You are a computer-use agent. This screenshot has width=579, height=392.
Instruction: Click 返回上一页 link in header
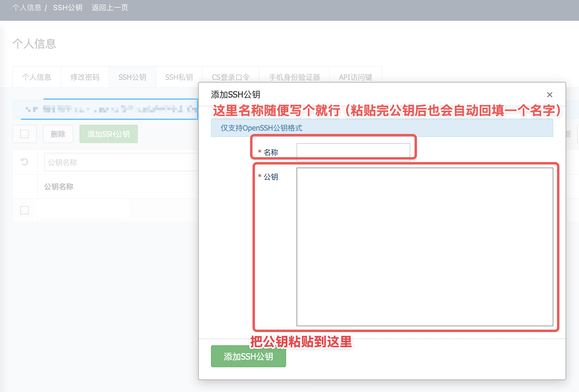[x=110, y=8]
